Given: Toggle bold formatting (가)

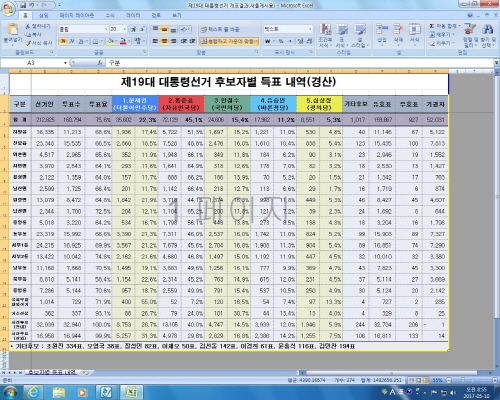Looking at the screenshot, I should 62,41.
